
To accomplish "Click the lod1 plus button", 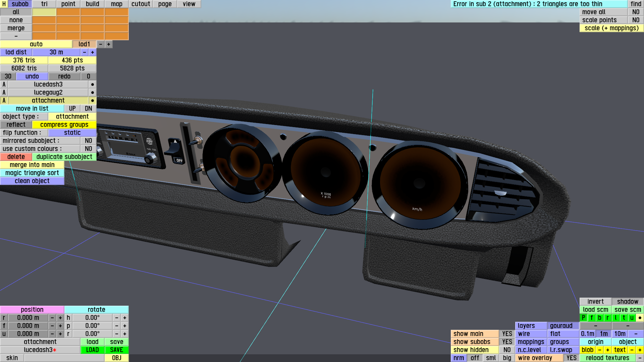I will pyautogui.click(x=108, y=44).
